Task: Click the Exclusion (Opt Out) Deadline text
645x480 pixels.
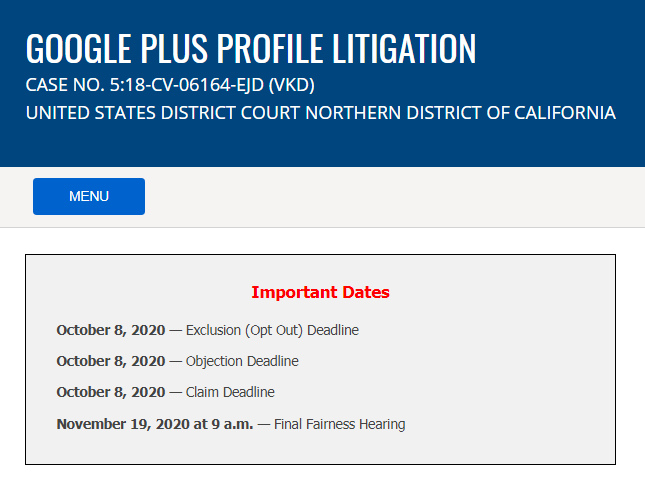Action: pyautogui.click(x=272, y=330)
